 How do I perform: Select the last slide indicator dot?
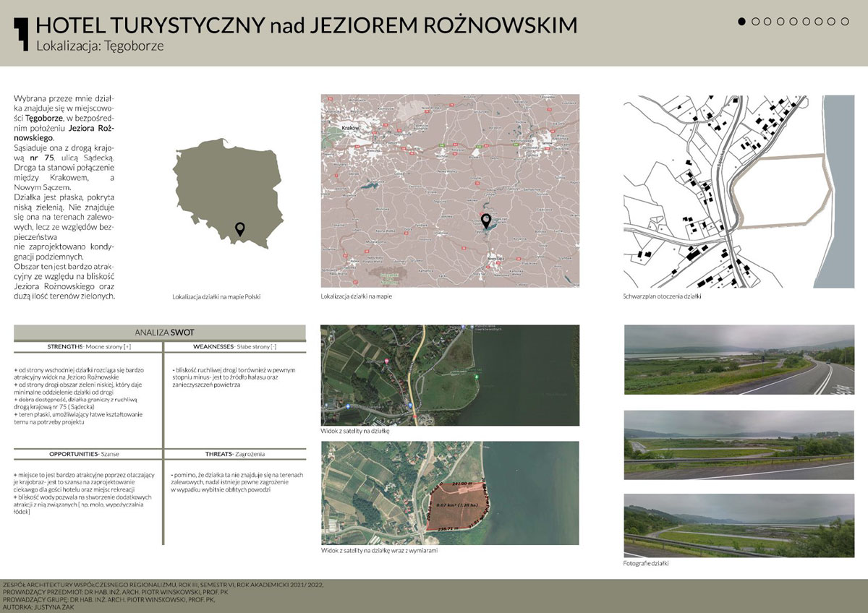(844, 21)
